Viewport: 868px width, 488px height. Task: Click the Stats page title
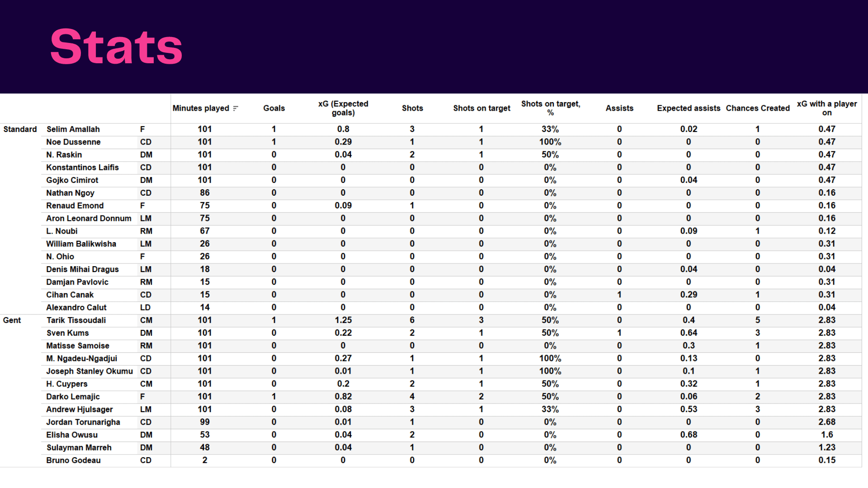116,47
